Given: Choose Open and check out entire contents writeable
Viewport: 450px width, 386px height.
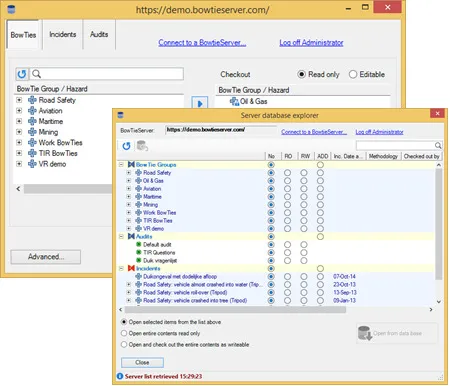Looking at the screenshot, I should click(124, 345).
